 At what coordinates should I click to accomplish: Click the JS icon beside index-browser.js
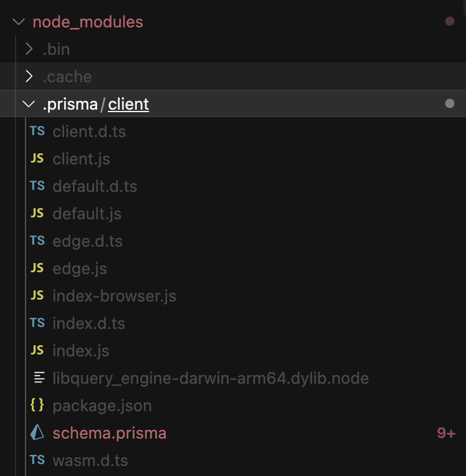37,295
